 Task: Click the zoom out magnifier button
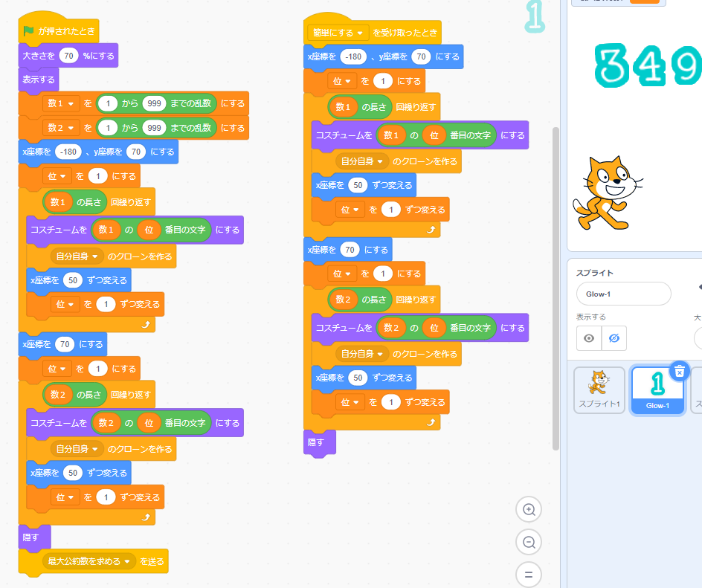tap(529, 542)
